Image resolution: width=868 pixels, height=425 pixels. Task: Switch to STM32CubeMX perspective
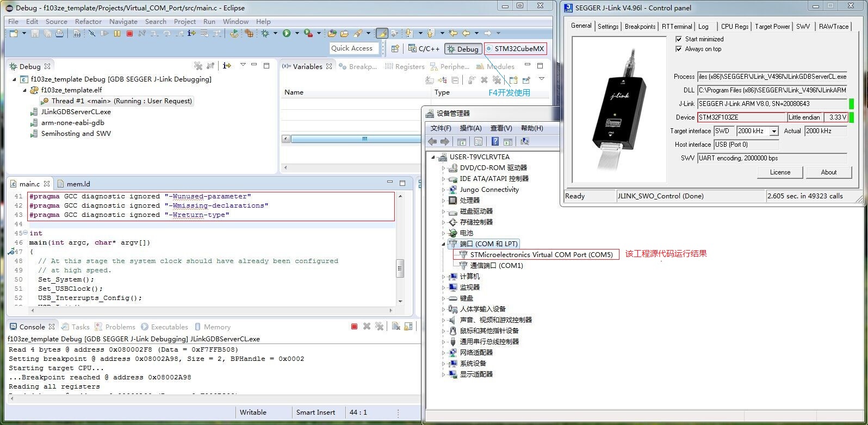[x=514, y=48]
